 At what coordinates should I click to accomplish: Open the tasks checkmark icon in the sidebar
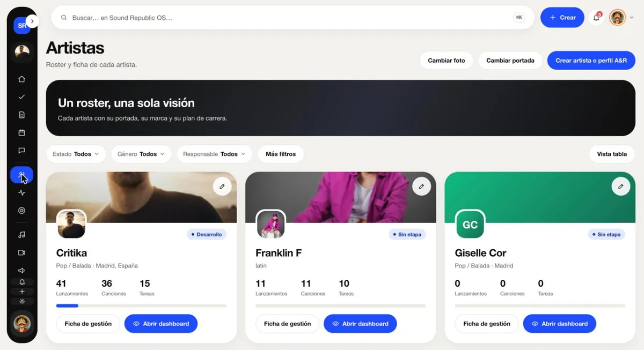point(21,97)
